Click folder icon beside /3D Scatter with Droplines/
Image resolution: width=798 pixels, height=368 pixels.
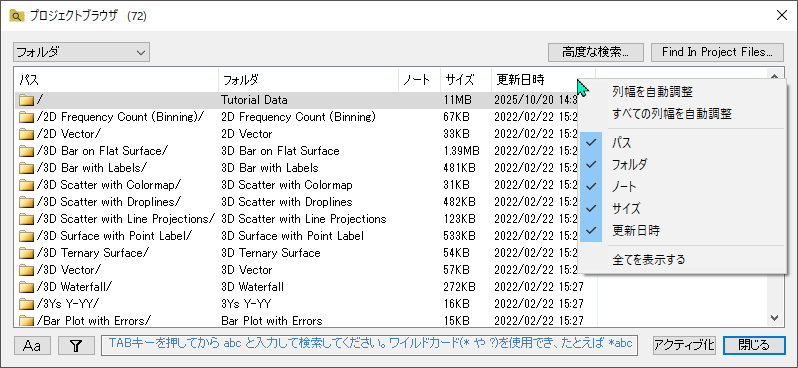[26, 202]
